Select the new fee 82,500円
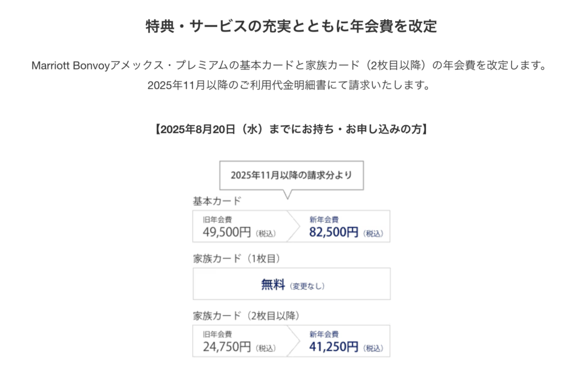The width and height of the screenshot is (588, 366). coord(334,232)
